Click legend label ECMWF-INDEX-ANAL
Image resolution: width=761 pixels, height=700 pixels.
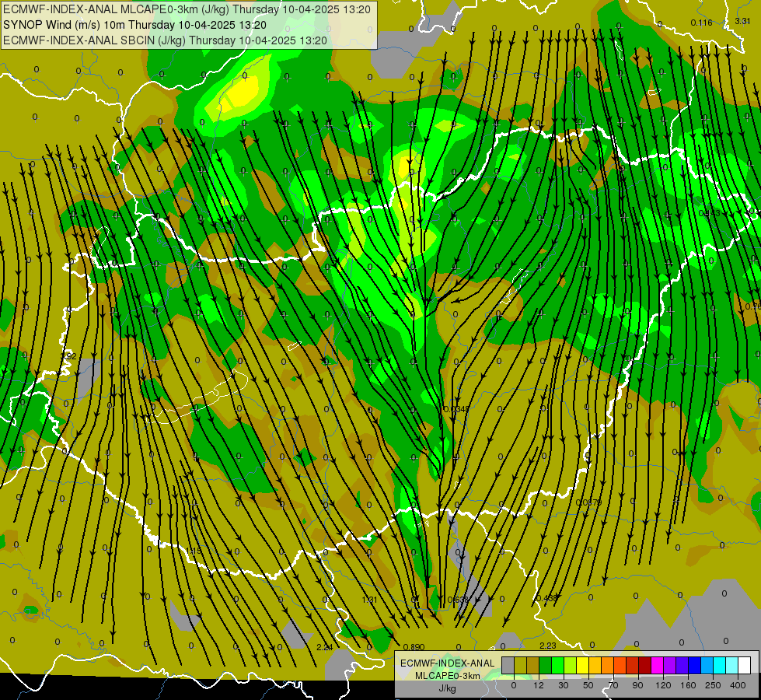[x=447, y=663]
